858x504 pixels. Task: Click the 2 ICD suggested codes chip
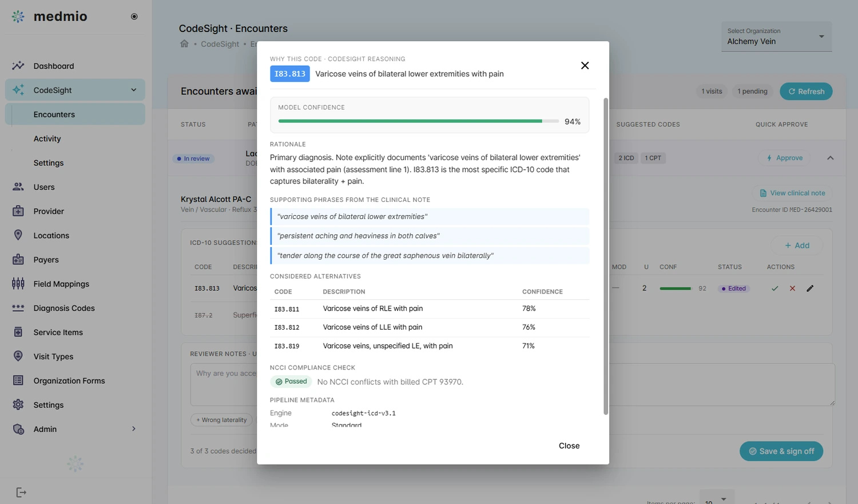[x=626, y=158]
